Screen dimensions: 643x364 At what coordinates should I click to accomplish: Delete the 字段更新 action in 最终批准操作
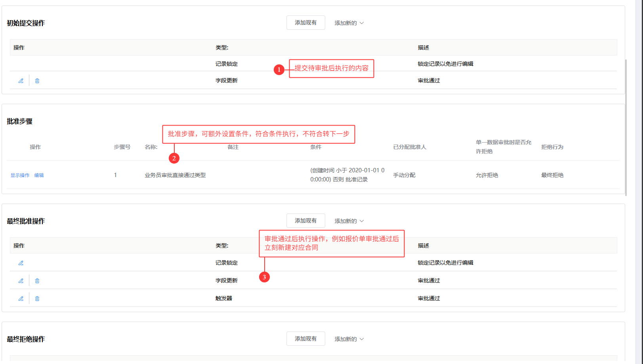(37, 281)
